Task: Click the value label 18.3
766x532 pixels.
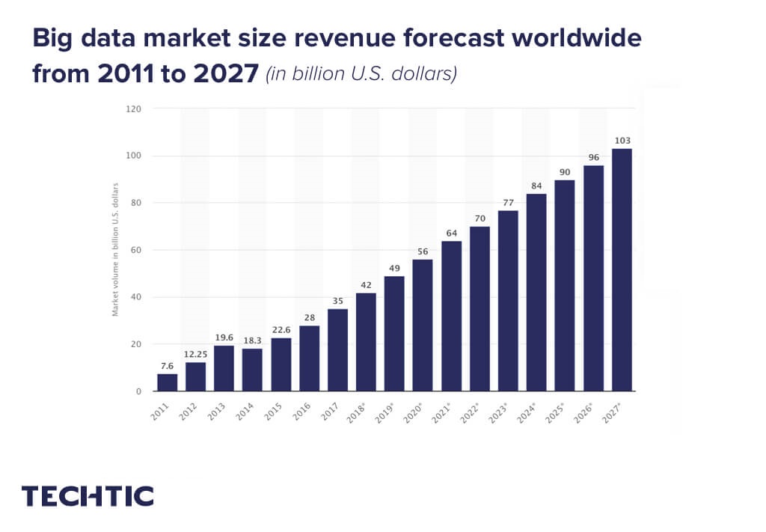Action: pos(253,340)
